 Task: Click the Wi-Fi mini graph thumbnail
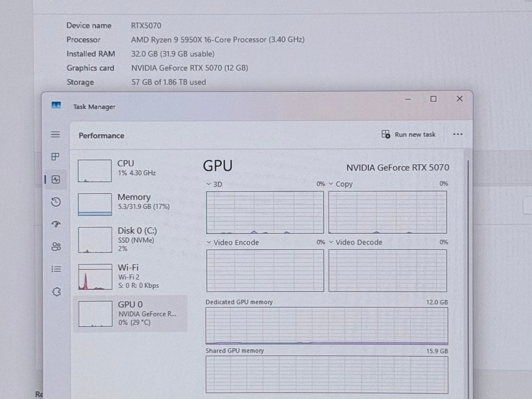pos(95,277)
